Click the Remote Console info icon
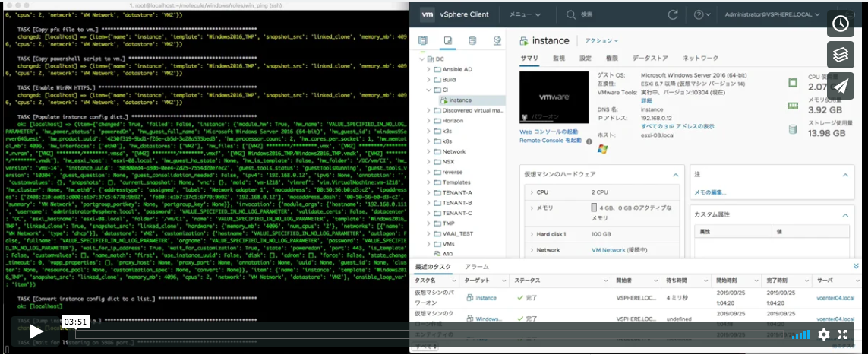868x355 pixels. pyautogui.click(x=589, y=141)
